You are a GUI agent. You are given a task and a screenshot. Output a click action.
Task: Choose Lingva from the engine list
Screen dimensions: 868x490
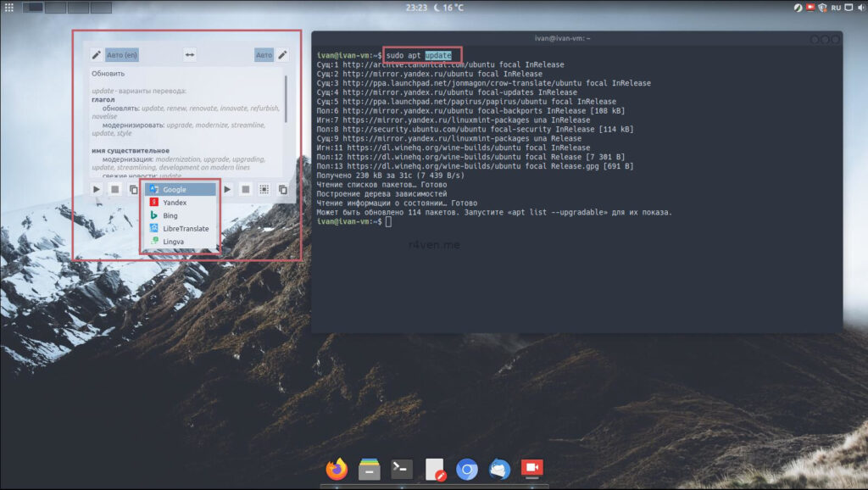(173, 242)
